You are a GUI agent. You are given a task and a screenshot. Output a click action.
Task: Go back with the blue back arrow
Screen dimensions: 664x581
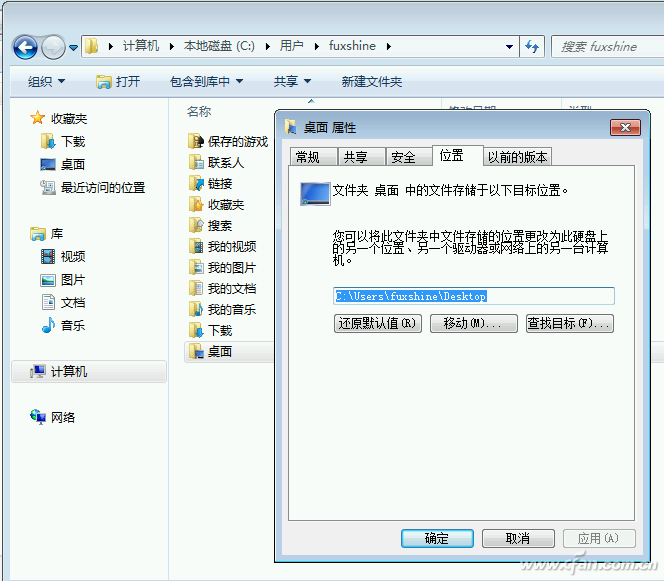[x=25, y=47]
